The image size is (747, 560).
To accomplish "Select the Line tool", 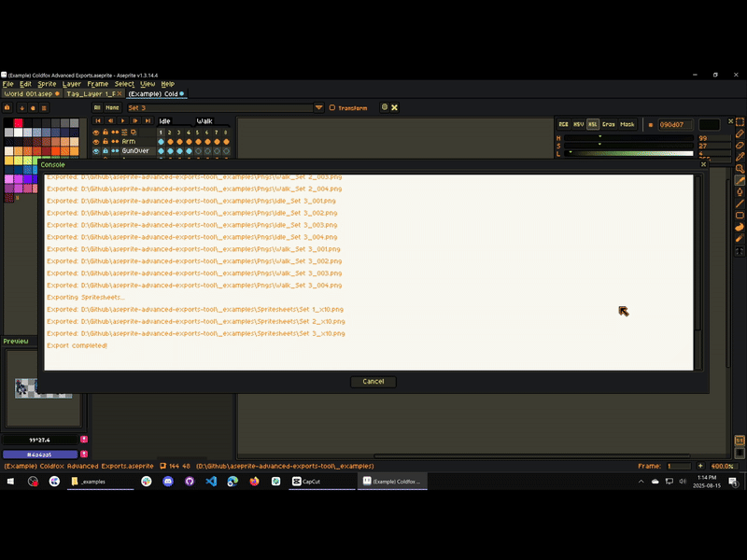I will tap(740, 203).
